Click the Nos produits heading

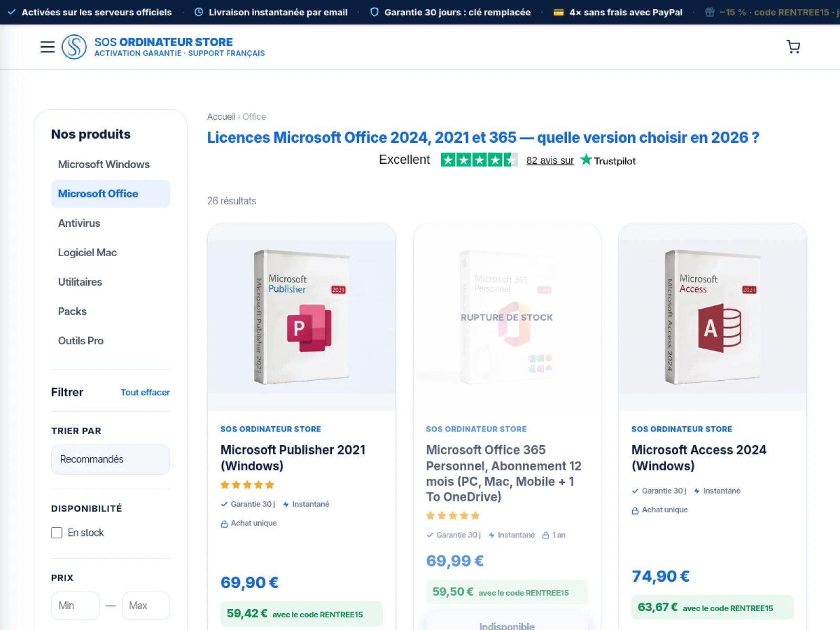(x=91, y=134)
